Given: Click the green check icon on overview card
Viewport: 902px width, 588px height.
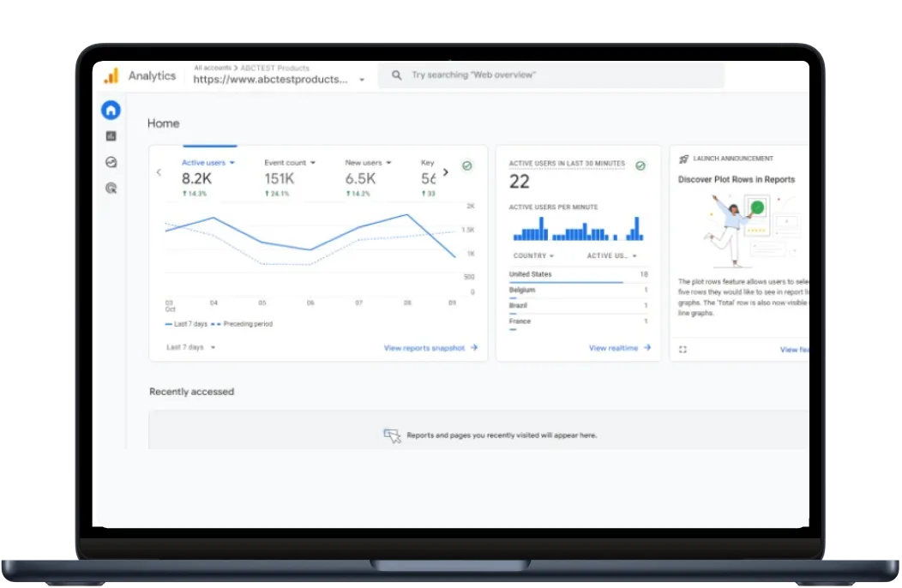Looking at the screenshot, I should (x=467, y=165).
